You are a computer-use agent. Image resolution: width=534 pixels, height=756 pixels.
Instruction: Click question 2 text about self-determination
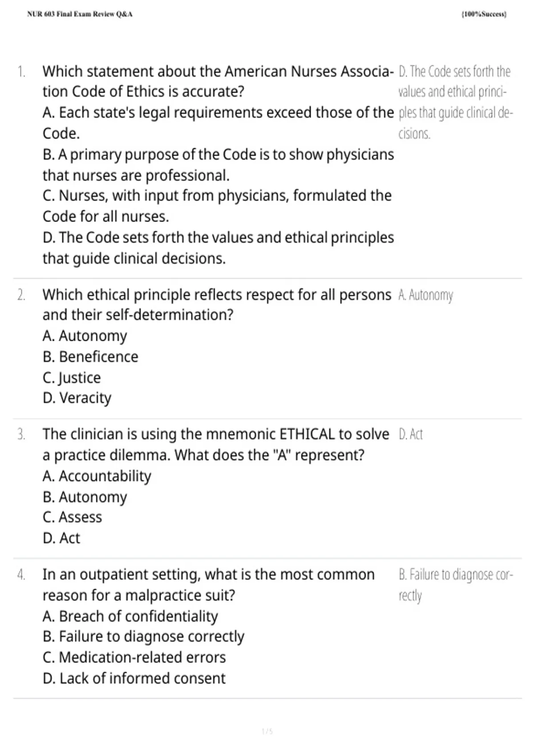point(217,305)
